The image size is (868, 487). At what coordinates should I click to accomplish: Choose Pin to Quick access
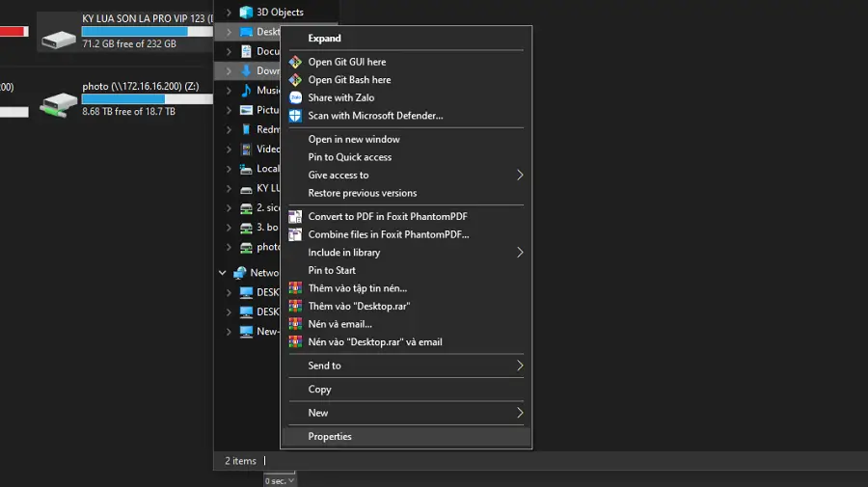pyautogui.click(x=349, y=157)
